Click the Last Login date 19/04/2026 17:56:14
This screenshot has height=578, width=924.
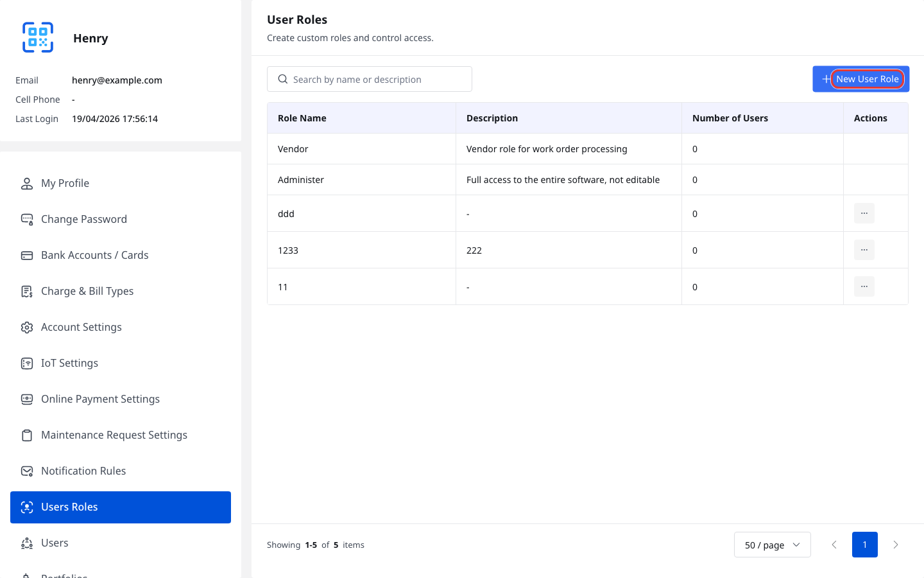115,119
